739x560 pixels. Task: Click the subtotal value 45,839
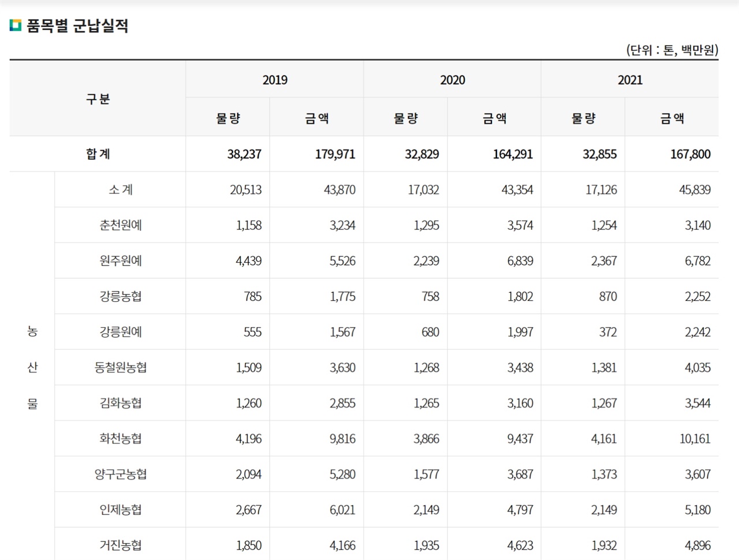click(695, 190)
